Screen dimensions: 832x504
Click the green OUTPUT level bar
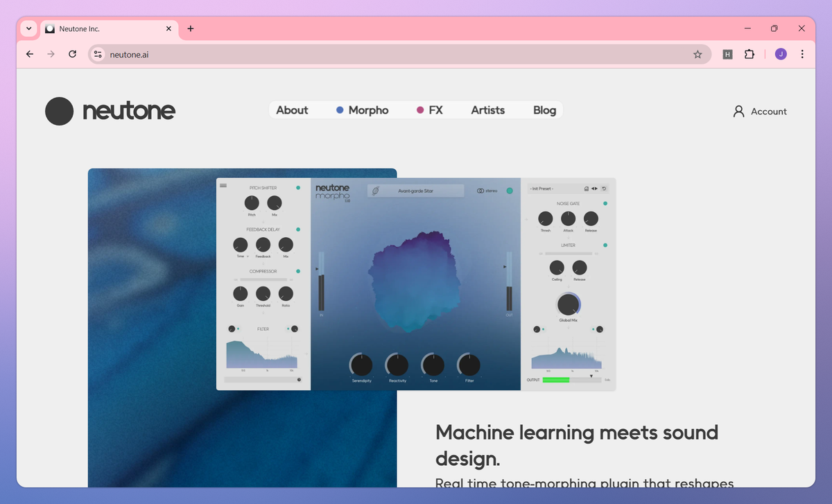tap(556, 380)
